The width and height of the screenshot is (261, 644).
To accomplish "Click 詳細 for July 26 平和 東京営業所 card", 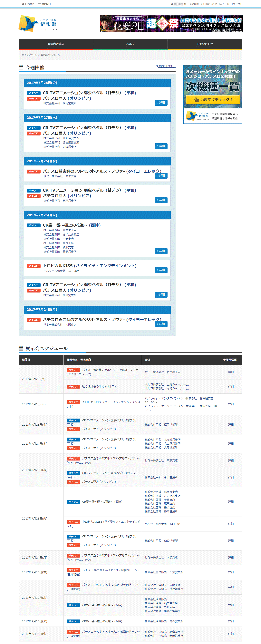I will tap(161, 200).
